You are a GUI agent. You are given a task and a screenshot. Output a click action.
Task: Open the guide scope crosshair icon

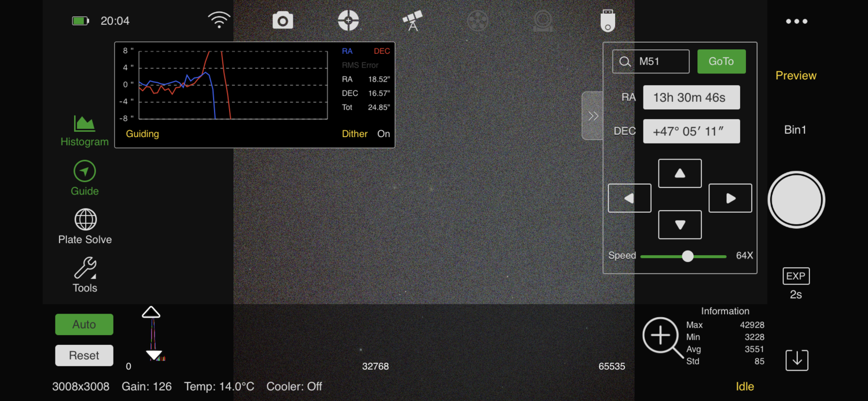tap(348, 21)
